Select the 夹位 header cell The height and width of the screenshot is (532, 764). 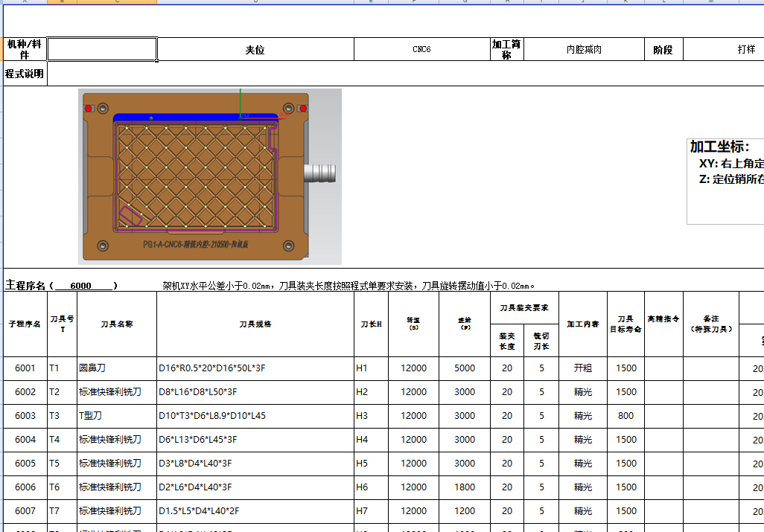pos(255,48)
